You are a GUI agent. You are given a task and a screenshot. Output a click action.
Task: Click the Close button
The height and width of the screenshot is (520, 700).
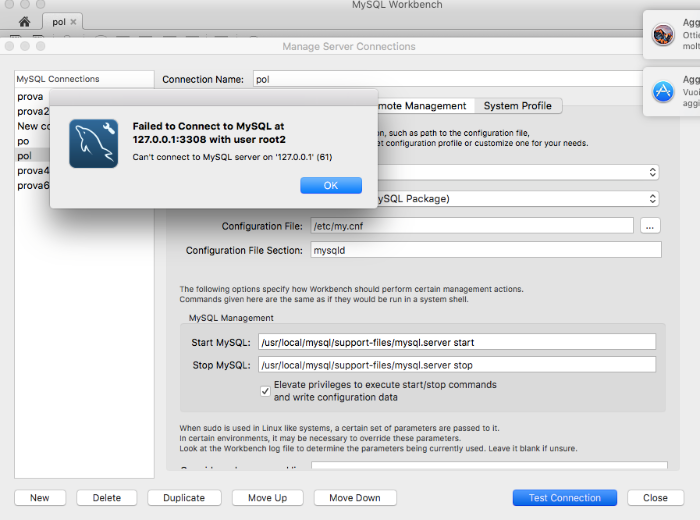655,498
